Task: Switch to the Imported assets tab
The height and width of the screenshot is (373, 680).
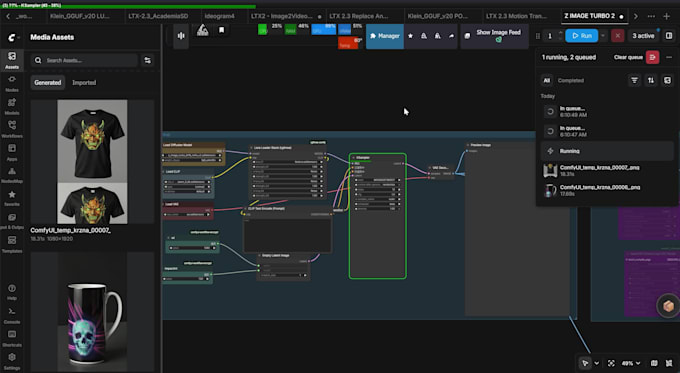Action: click(x=84, y=82)
